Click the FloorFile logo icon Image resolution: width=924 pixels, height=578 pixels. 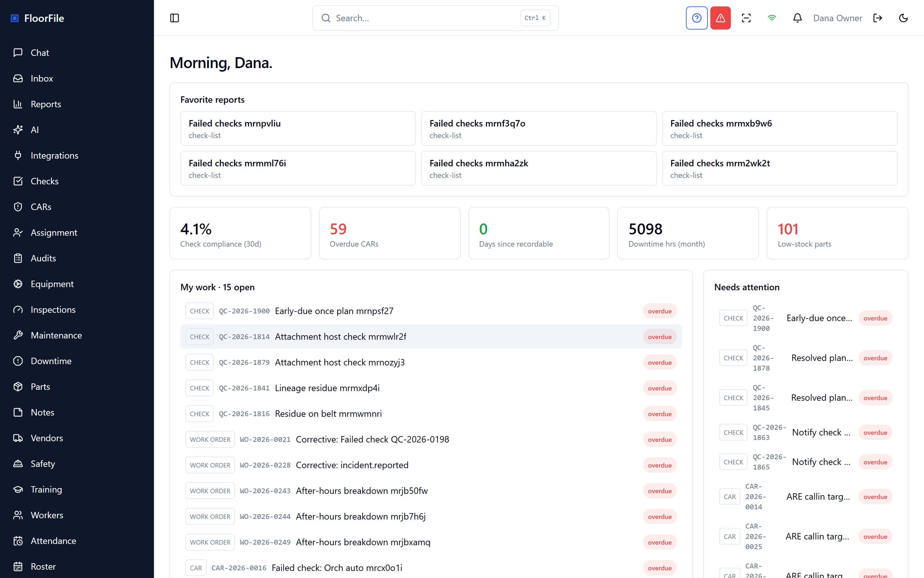click(14, 18)
